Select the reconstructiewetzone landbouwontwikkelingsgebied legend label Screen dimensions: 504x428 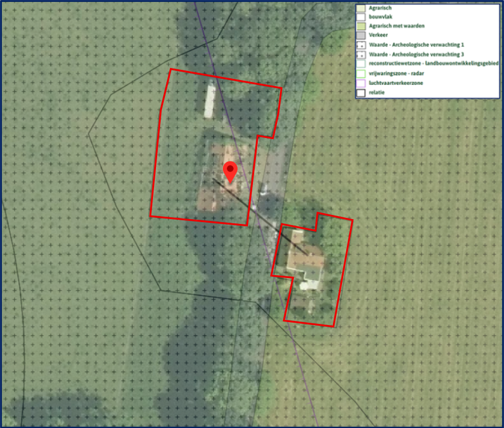pos(434,63)
